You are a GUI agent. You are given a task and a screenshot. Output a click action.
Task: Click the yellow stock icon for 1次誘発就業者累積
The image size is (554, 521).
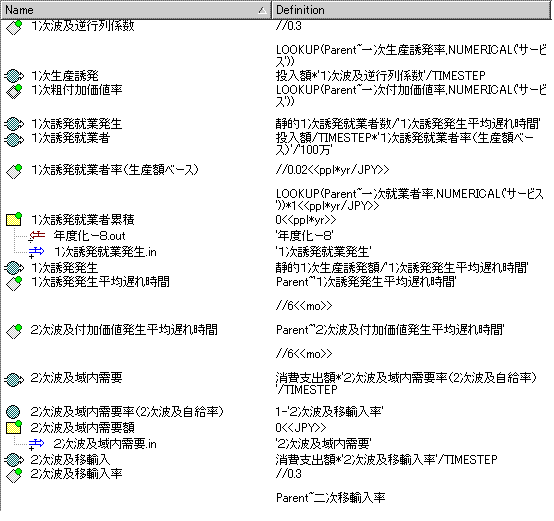click(x=14, y=219)
